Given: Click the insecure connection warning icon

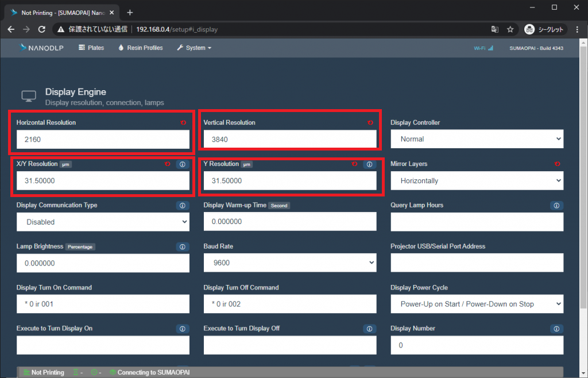Looking at the screenshot, I should click(61, 29).
